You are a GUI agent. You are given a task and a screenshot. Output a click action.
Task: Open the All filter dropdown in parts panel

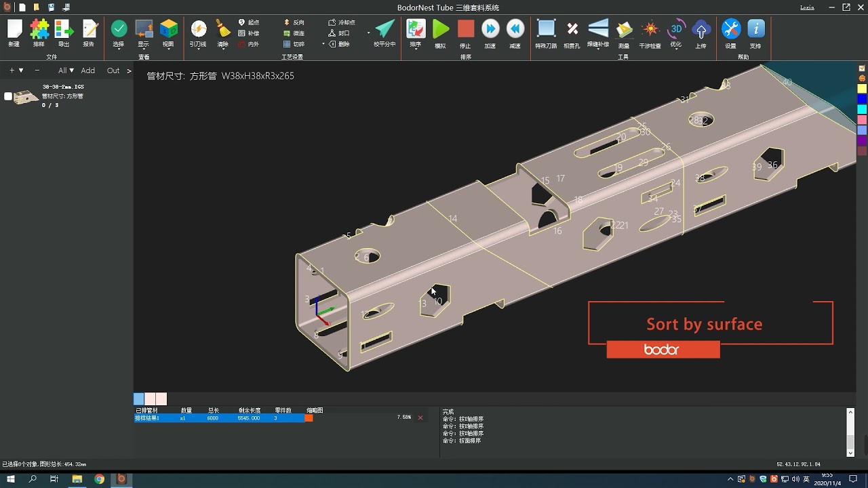(x=66, y=70)
